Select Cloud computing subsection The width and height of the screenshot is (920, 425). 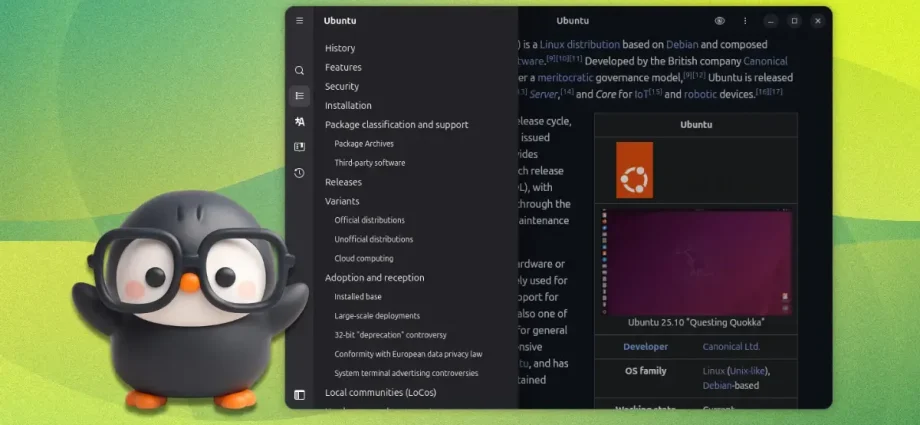point(364,258)
